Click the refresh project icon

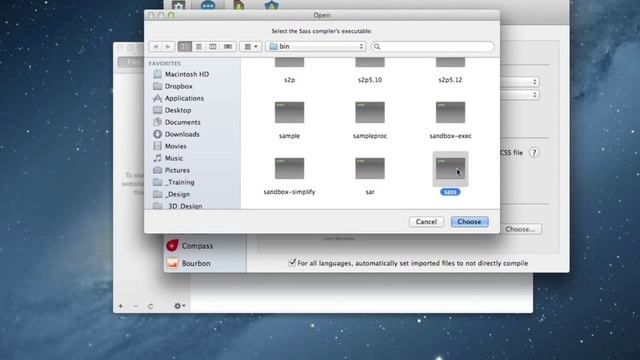[x=150, y=306]
